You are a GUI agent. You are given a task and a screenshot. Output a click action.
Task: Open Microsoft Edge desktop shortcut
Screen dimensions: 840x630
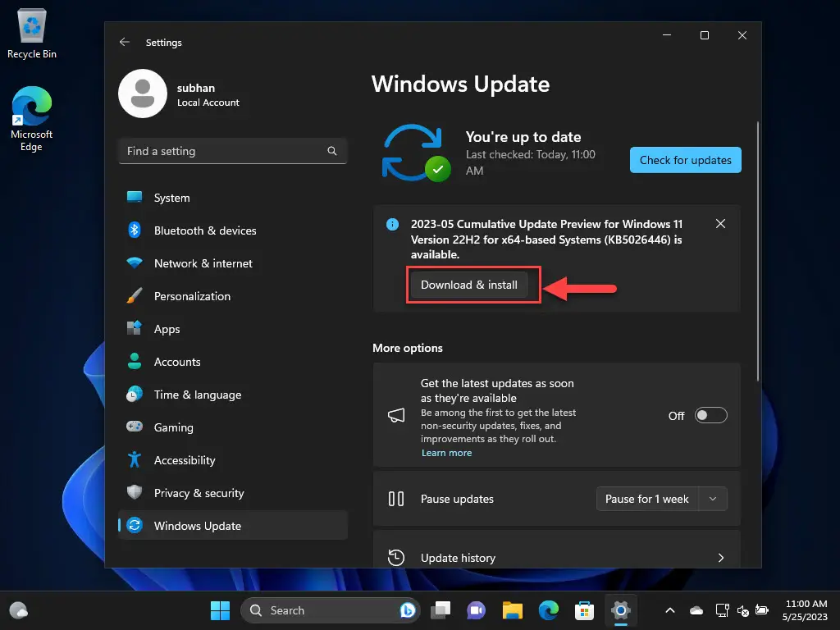[32, 118]
